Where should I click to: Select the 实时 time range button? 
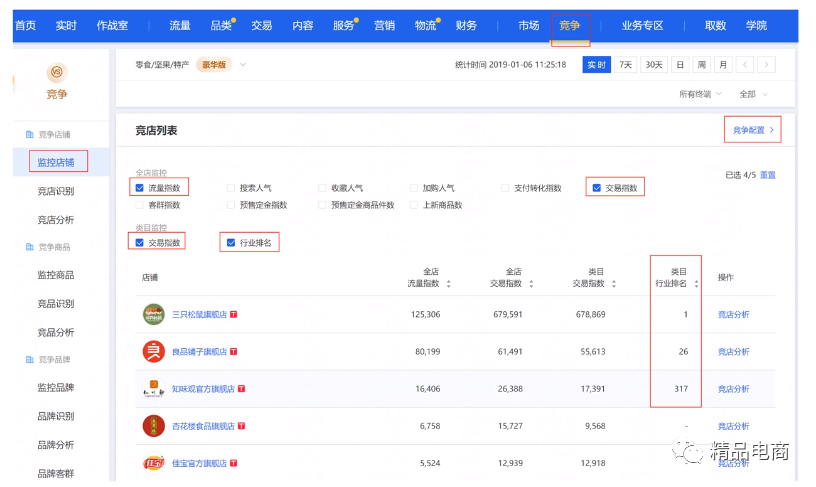pyautogui.click(x=596, y=65)
